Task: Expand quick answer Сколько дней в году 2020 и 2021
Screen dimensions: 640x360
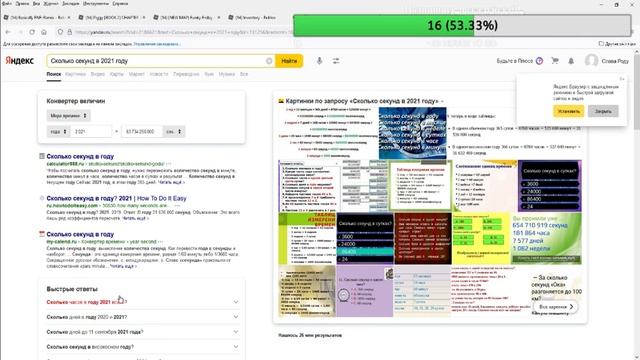Action: [142, 317]
